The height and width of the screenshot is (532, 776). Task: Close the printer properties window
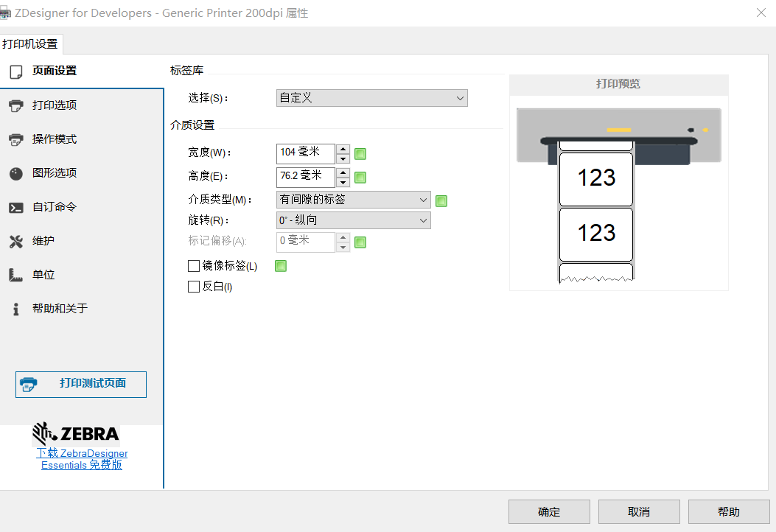(761, 13)
